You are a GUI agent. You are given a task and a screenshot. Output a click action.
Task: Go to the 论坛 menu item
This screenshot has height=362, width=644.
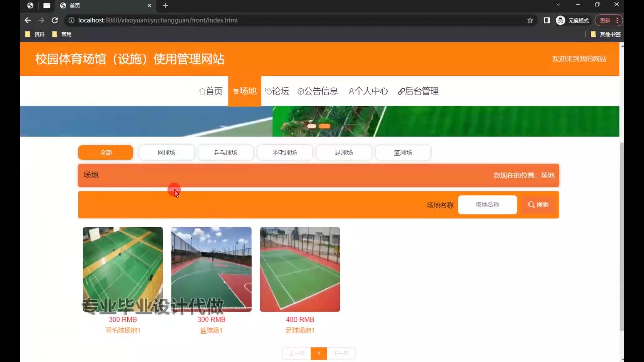pyautogui.click(x=277, y=91)
